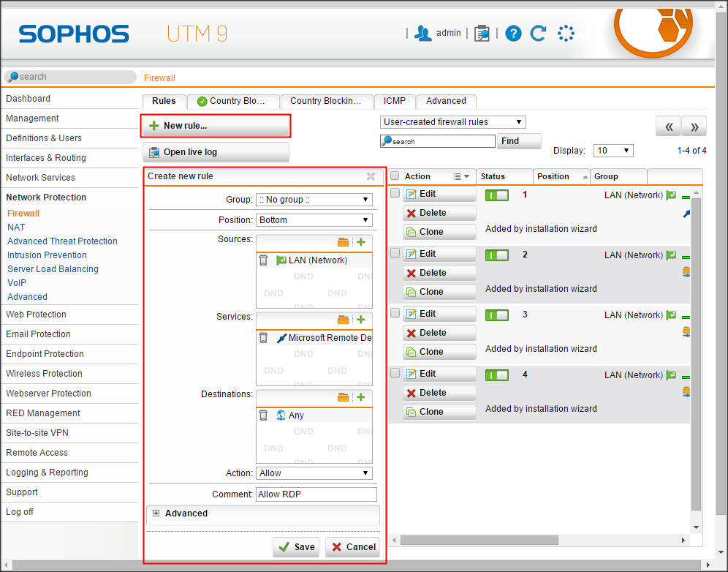Tick the select-all checkbox in Action header
The image size is (728, 572).
coord(395,176)
